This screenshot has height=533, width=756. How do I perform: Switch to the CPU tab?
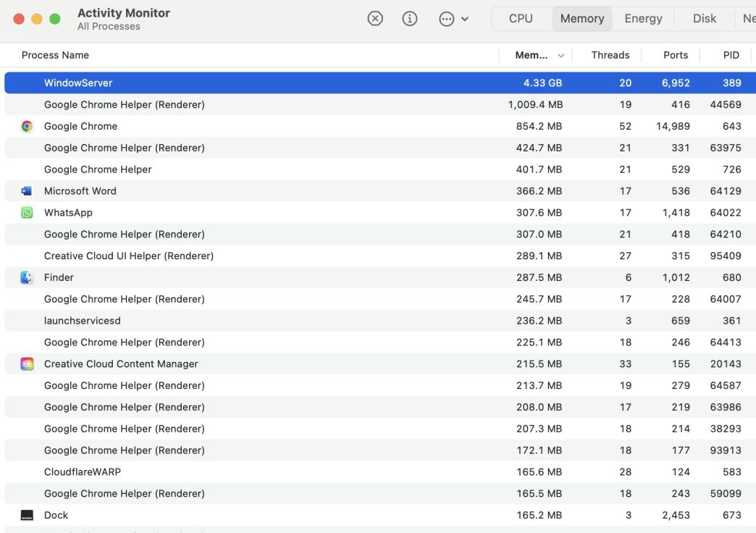point(521,19)
